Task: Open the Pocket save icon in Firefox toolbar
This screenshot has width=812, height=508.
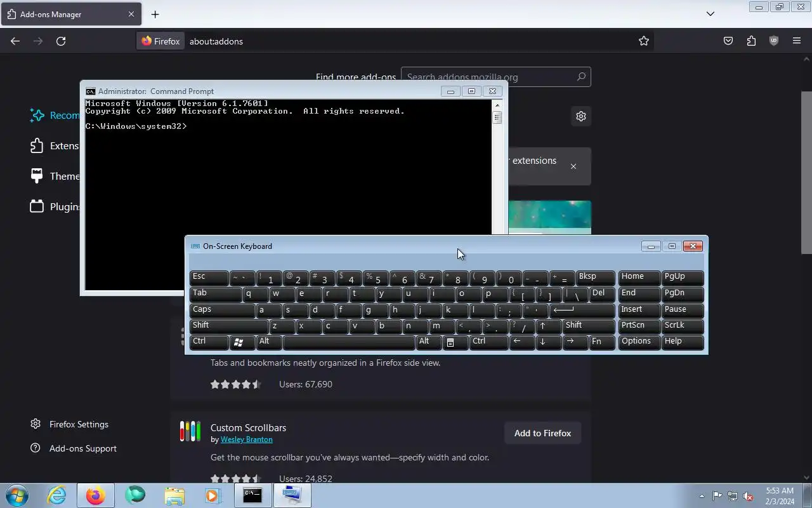Action: (x=728, y=41)
